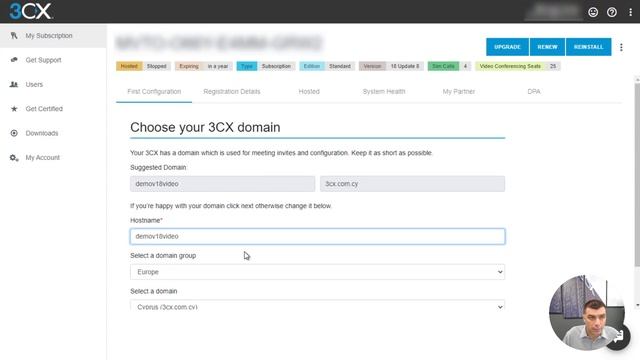This screenshot has width=640, height=360.
Task: Click the Type Subscription badge
Action: (x=266, y=66)
